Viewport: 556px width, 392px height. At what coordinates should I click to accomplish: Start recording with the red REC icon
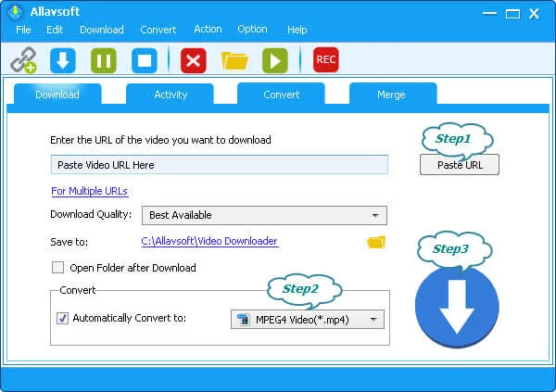(325, 59)
